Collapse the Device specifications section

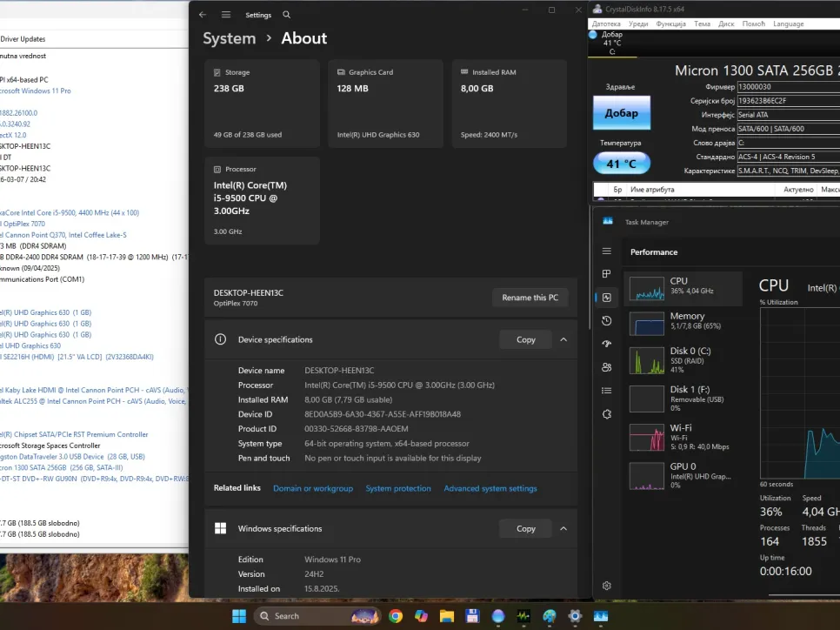tap(563, 339)
